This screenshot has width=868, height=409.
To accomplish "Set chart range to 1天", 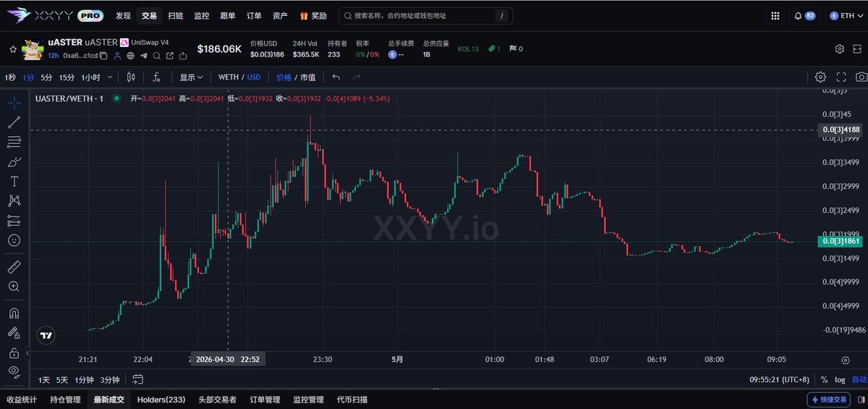I will (44, 379).
